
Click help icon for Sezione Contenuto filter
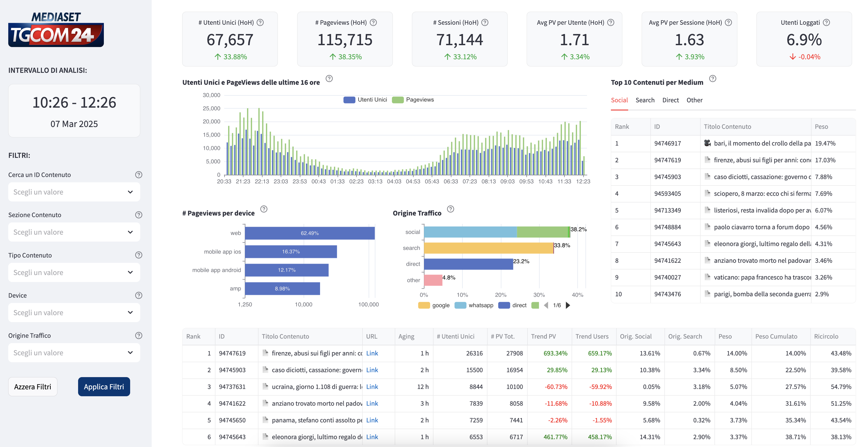point(138,215)
